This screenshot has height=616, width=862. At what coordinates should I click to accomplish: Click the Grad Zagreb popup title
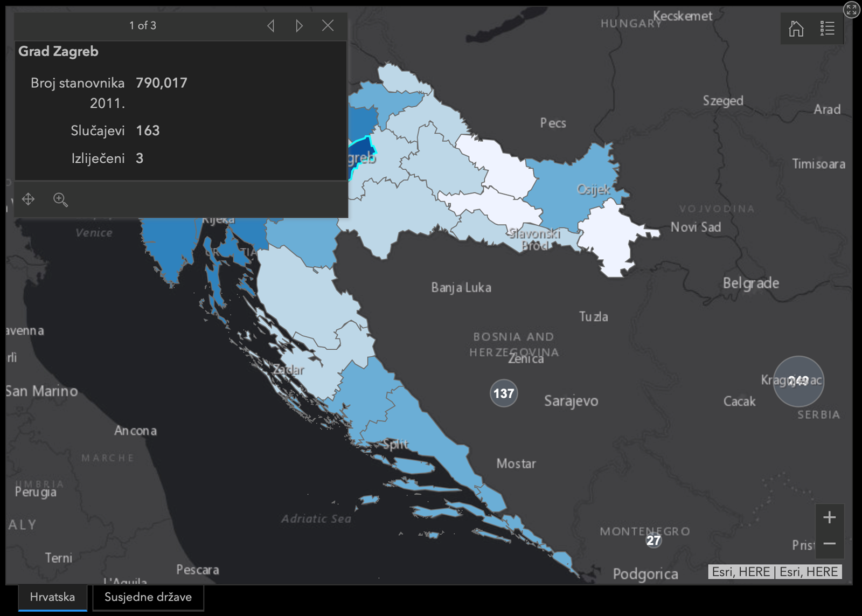coord(58,52)
